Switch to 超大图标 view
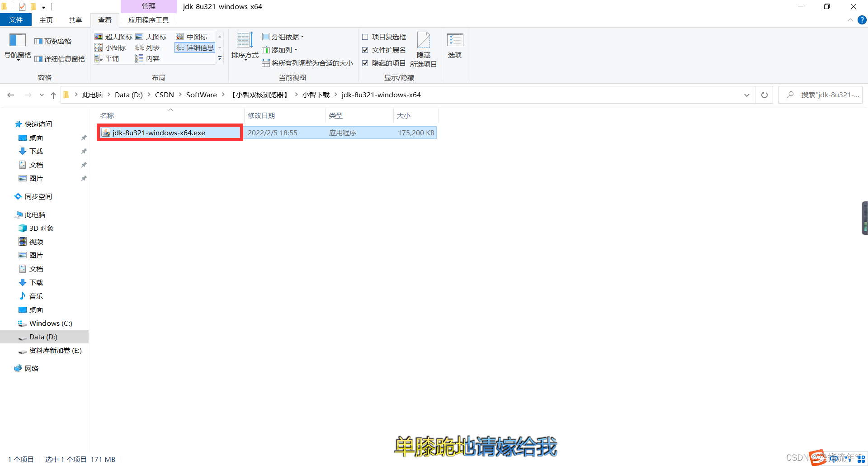The width and height of the screenshot is (868, 466). 113,37
